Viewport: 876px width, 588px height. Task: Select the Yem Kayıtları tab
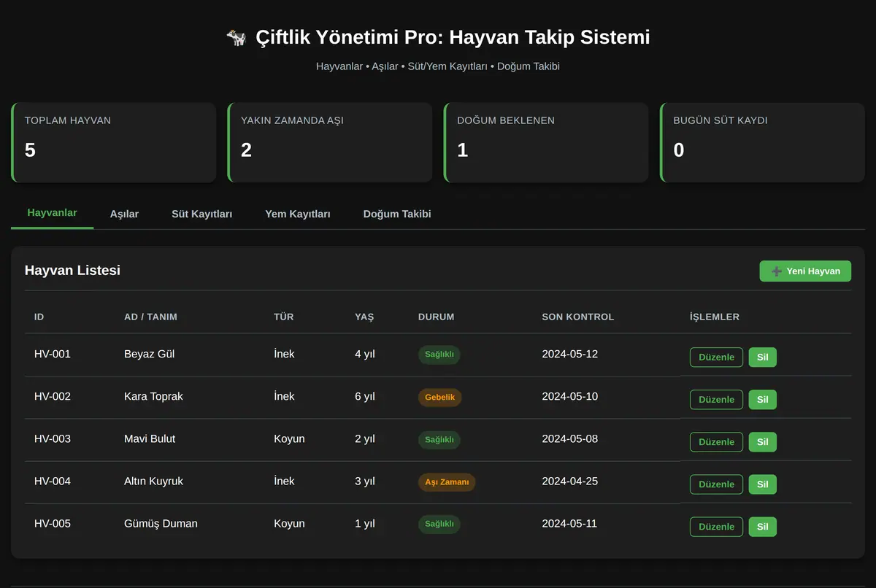coord(298,214)
